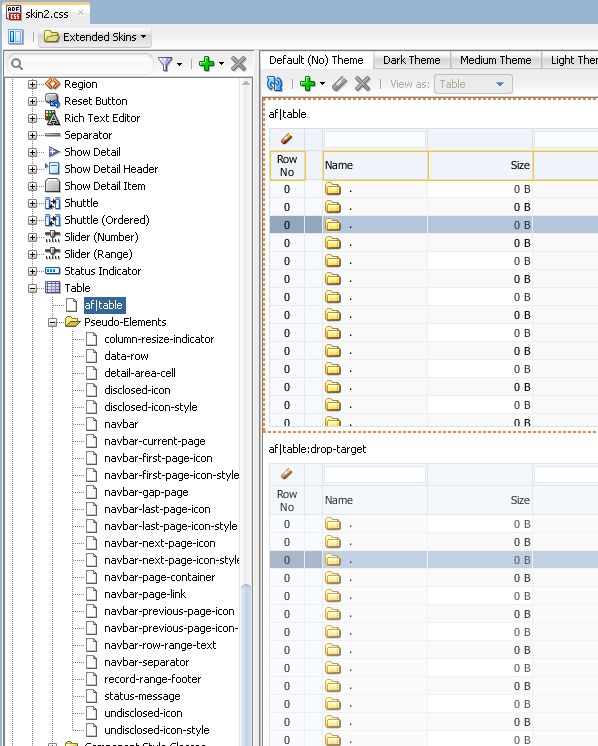The height and width of the screenshot is (746, 598).
Task: Switch to the Dark Theme tab
Action: point(412,60)
